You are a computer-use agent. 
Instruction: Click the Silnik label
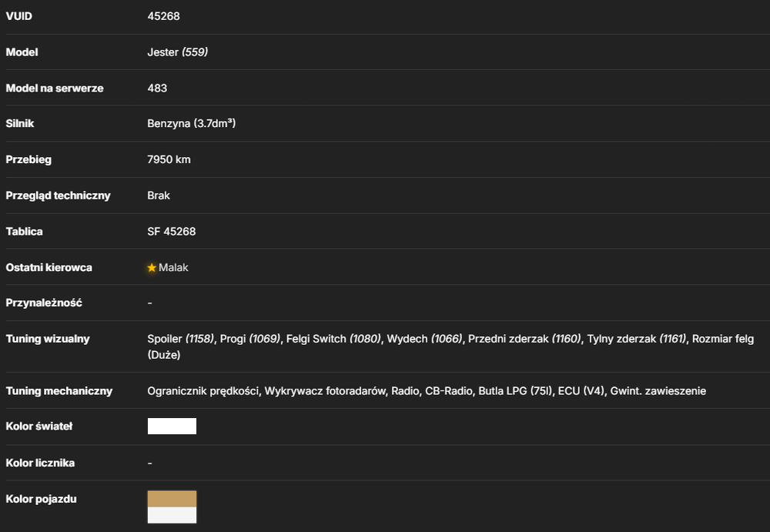[x=20, y=124]
